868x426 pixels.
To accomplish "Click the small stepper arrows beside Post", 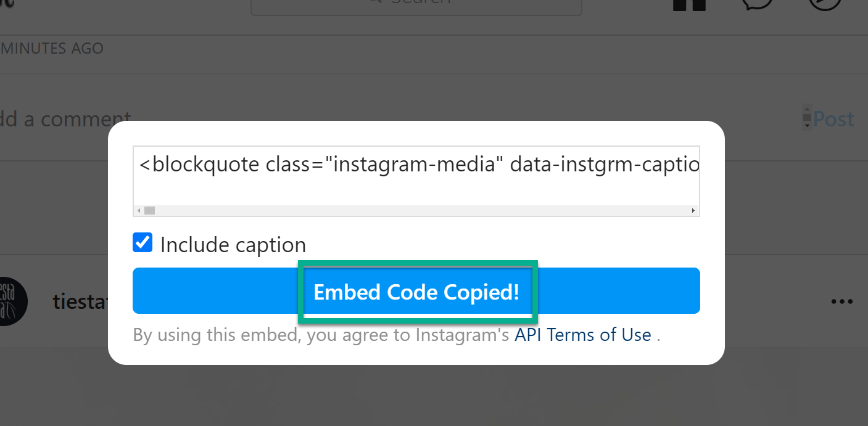I will tap(806, 118).
